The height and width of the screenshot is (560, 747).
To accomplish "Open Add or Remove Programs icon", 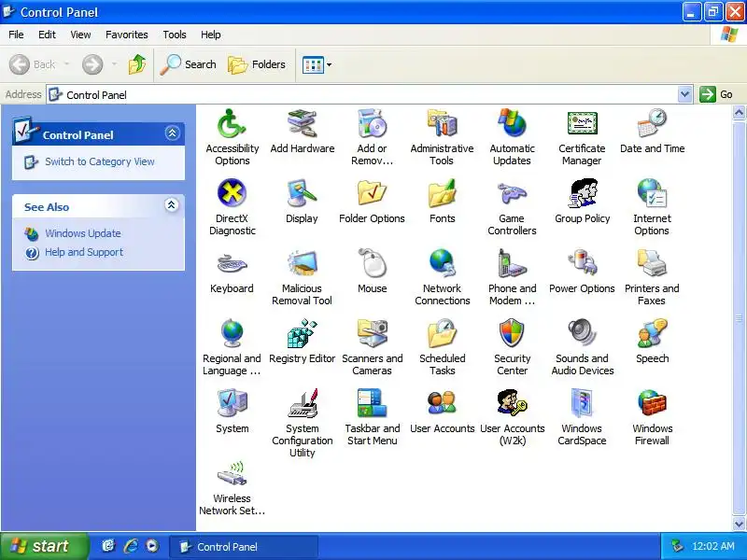I will click(x=372, y=124).
